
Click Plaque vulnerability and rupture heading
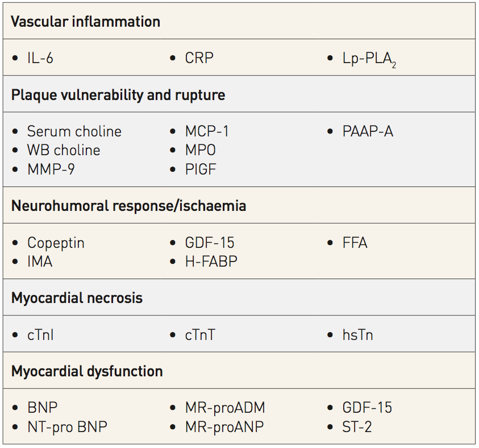(x=118, y=95)
